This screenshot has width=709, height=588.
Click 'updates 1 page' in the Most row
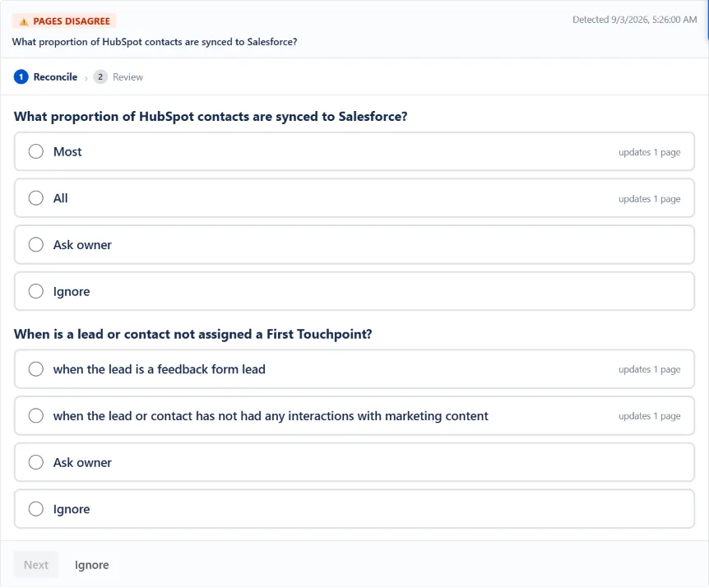coord(649,152)
